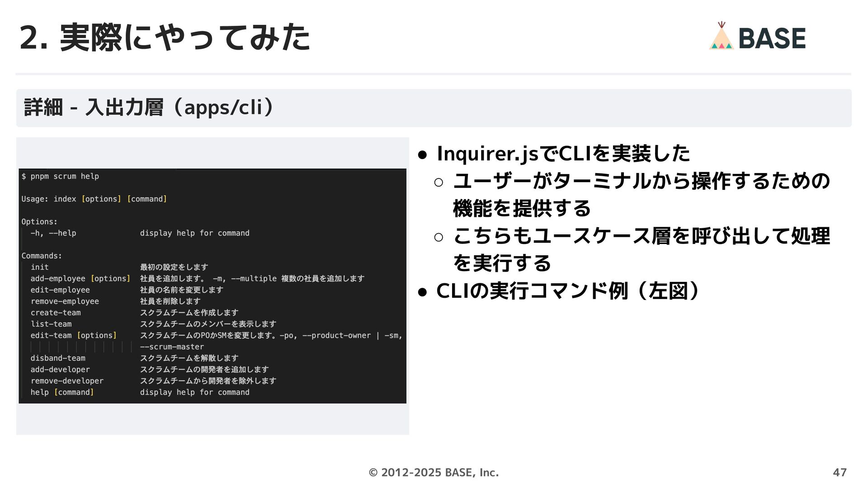Click the '$ pnpm scrum help' command line
This screenshot has width=868, height=488.
pos(60,176)
